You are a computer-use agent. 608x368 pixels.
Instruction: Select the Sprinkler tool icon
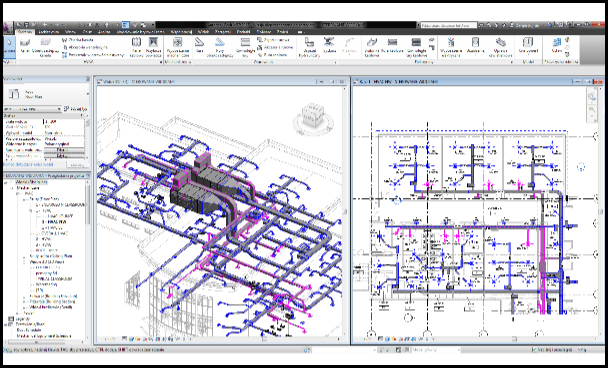pyautogui.click(x=329, y=42)
